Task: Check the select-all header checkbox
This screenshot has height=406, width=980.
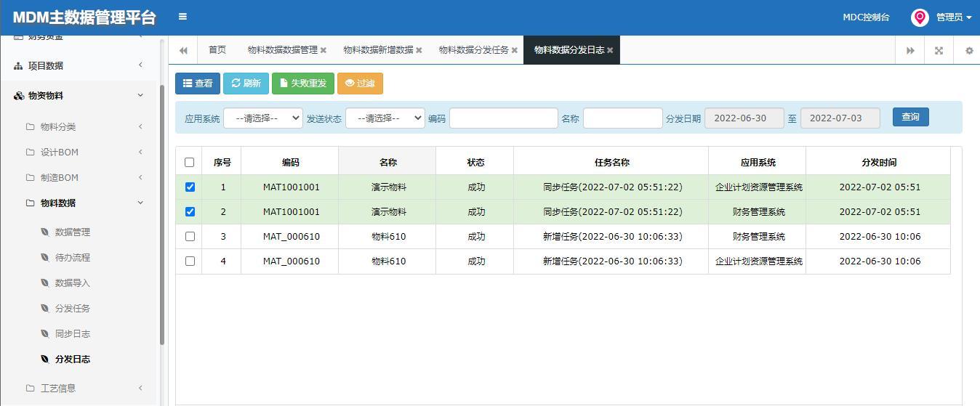Action: 190,163
